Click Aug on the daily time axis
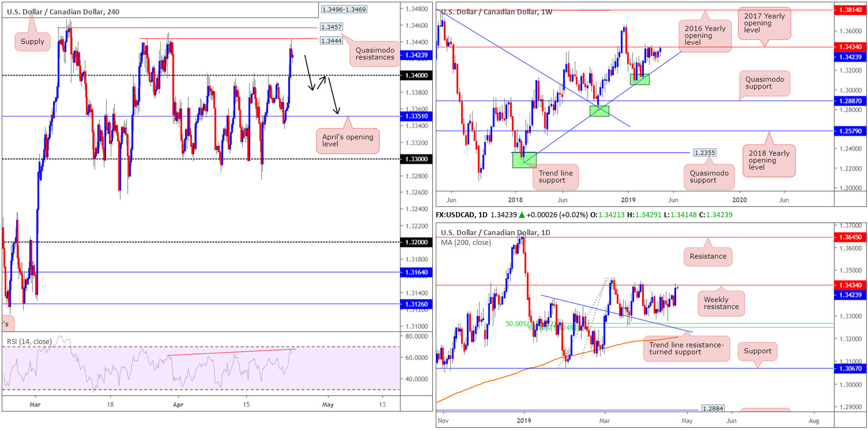Image resolution: width=868 pixels, height=430 pixels. tap(813, 422)
